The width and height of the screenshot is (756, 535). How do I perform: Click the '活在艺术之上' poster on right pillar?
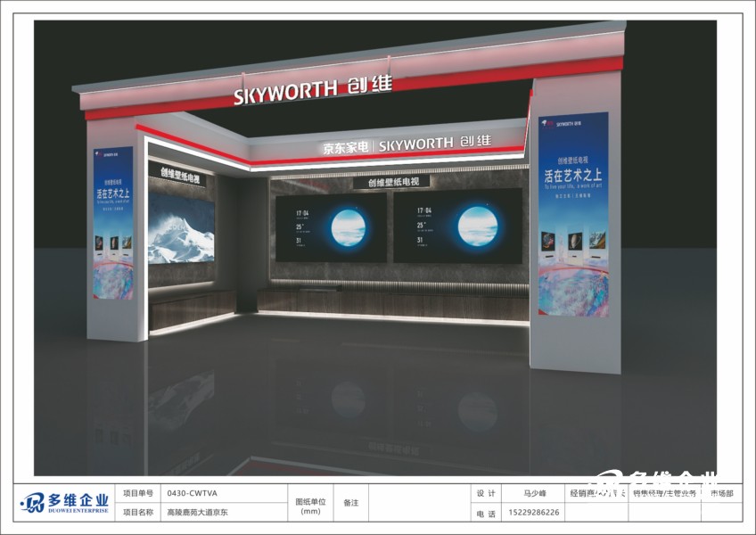573,215
